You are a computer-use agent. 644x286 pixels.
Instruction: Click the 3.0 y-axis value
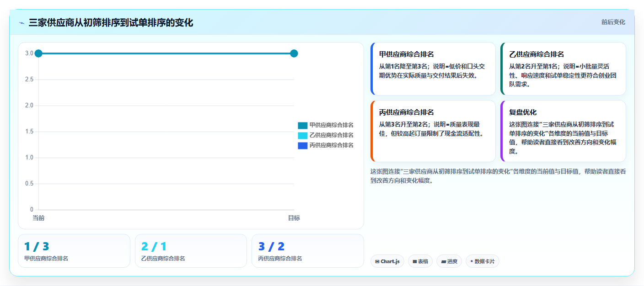[x=29, y=53]
